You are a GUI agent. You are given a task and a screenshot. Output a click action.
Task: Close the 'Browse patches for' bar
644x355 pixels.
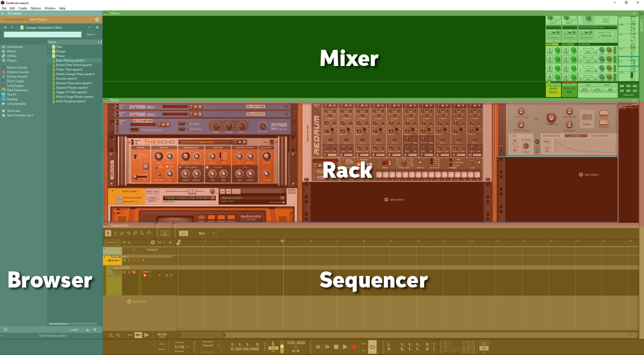point(97,19)
